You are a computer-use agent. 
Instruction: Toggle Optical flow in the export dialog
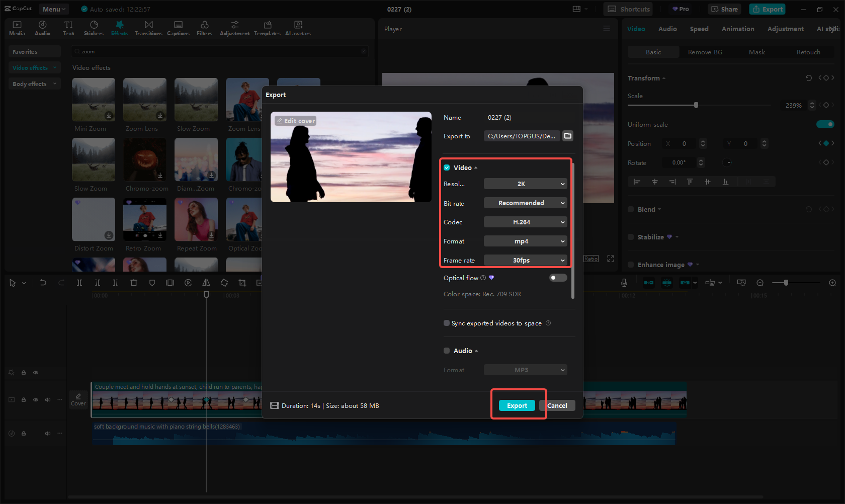tap(557, 277)
